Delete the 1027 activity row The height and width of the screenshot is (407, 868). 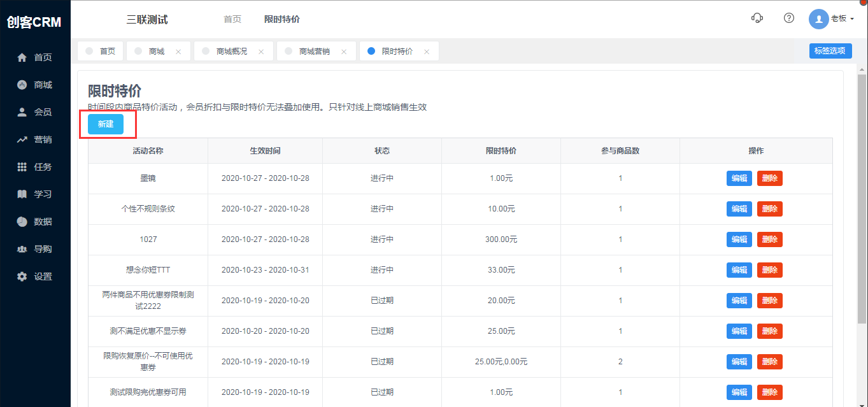tap(769, 239)
